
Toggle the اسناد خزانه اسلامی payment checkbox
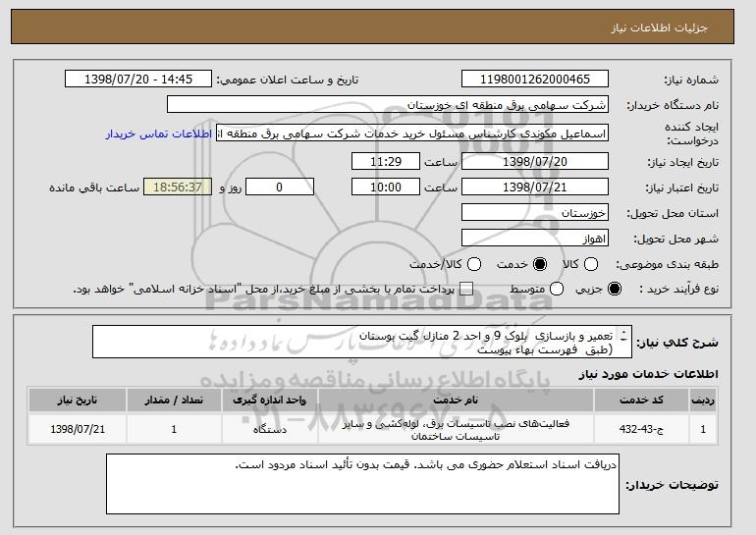point(465,289)
